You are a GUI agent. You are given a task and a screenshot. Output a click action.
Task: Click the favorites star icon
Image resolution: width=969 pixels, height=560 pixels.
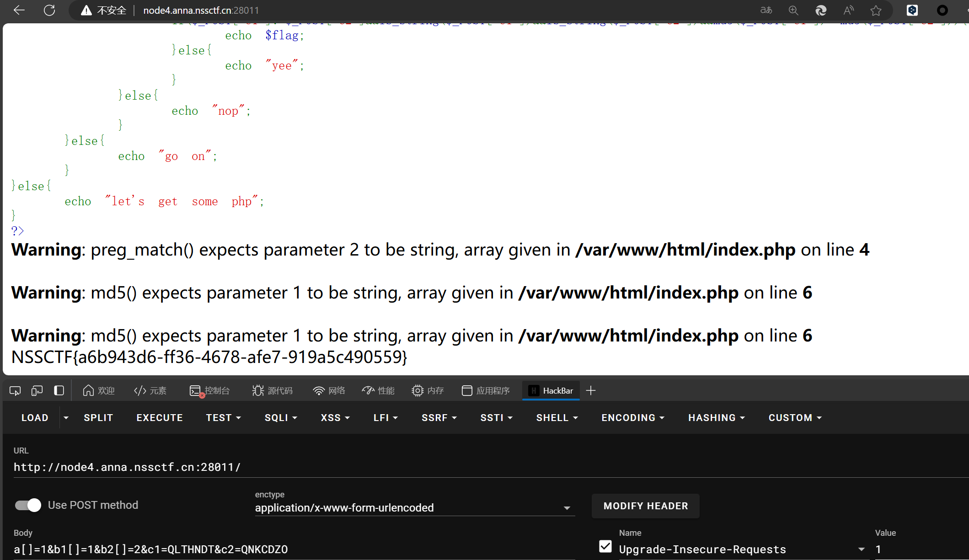tap(876, 10)
